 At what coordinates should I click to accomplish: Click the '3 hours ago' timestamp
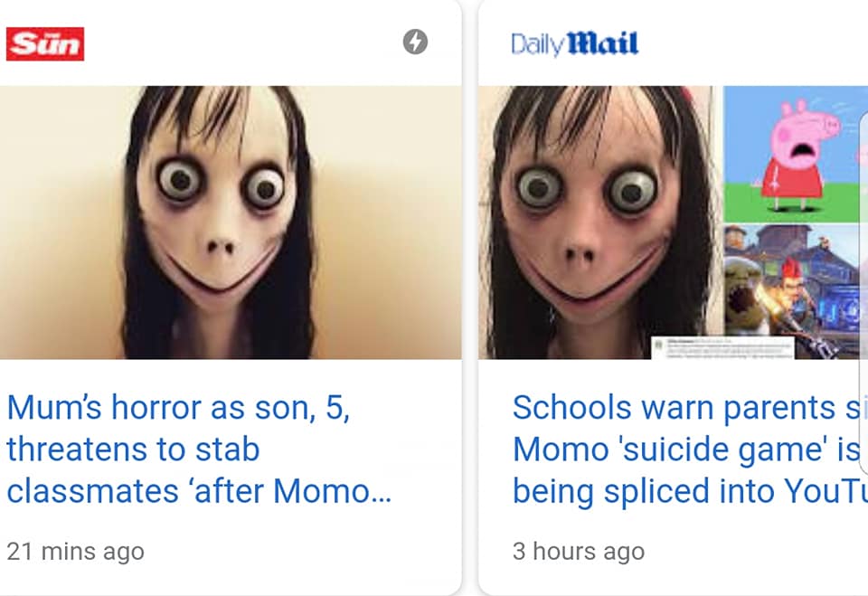click(x=579, y=551)
